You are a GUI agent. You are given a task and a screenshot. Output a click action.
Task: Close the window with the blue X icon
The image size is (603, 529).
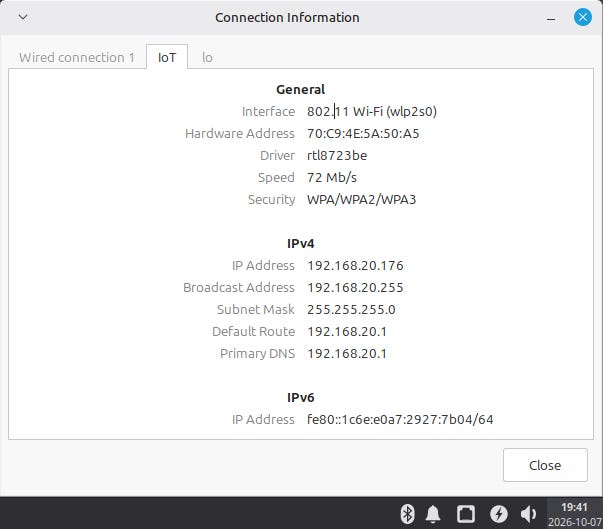point(583,17)
